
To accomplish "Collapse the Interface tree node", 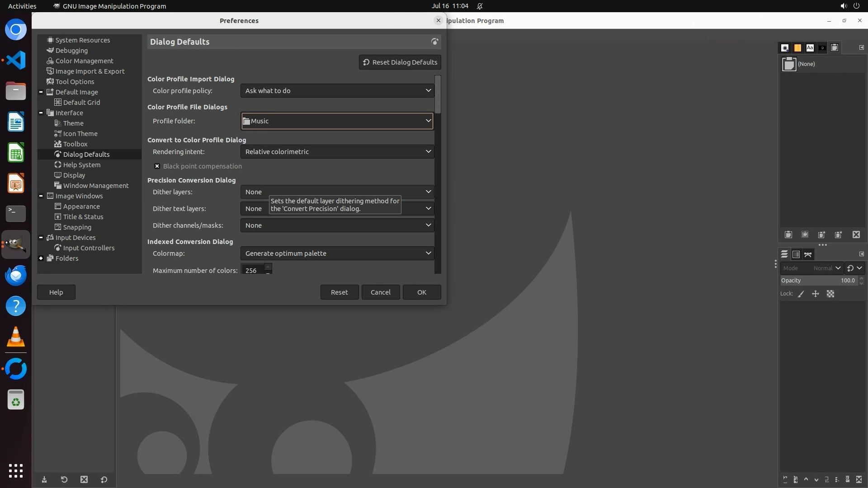I will (x=41, y=113).
